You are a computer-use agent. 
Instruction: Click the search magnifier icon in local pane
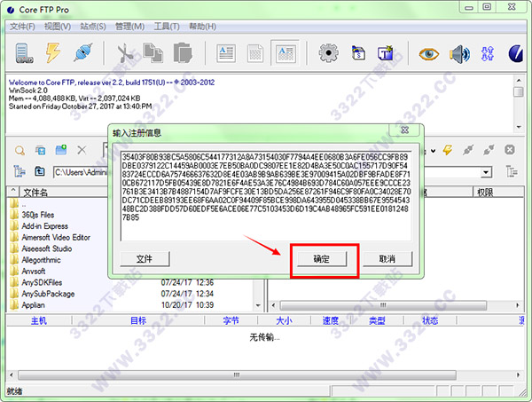(20, 150)
